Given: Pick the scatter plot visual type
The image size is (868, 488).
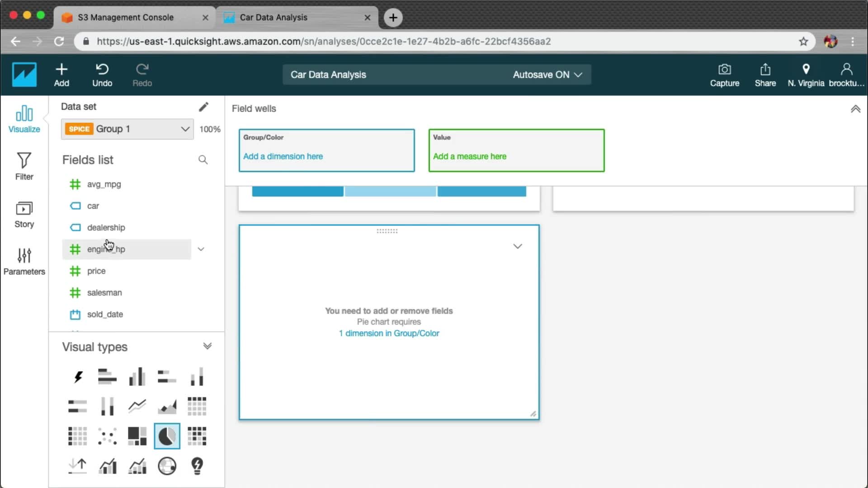Looking at the screenshot, I should point(107,436).
